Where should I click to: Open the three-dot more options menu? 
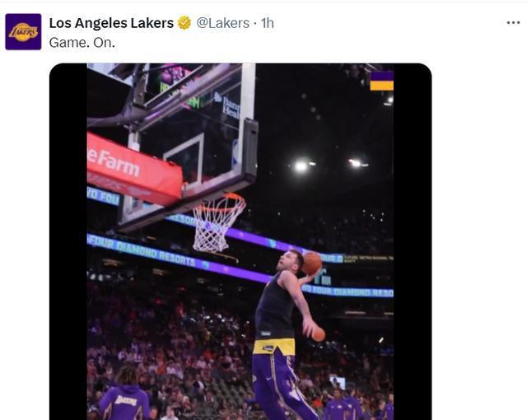click(513, 23)
